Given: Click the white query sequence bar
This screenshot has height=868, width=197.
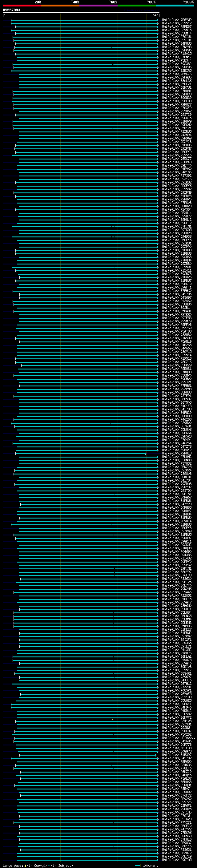Looking at the screenshot, I should 81,13.
